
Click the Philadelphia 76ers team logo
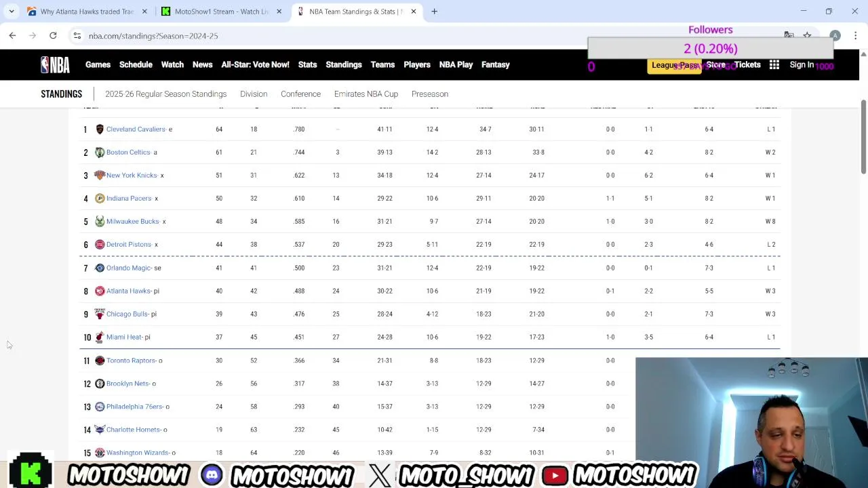coord(100,406)
